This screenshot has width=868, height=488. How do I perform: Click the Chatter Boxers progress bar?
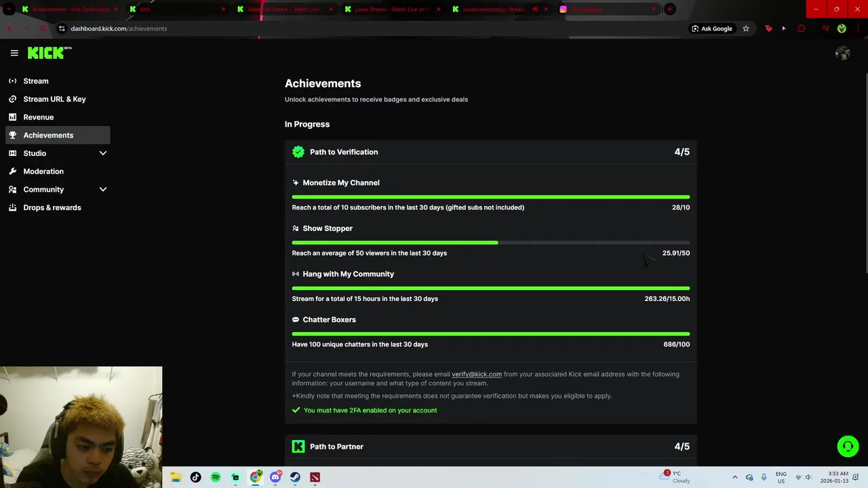point(491,333)
